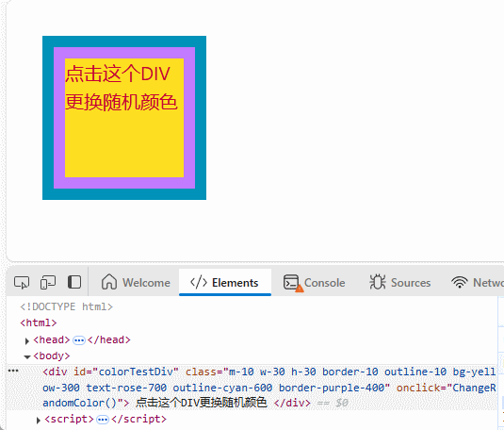504x430 pixels.
Task: Click the home icon on Welcome tab
Action: [x=109, y=282]
